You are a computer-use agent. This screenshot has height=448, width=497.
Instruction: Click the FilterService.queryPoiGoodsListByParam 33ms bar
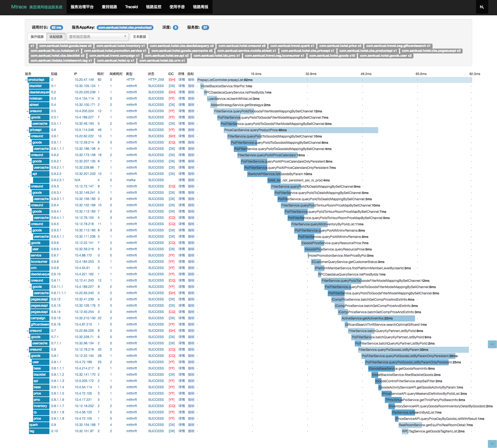[x=413, y=350]
